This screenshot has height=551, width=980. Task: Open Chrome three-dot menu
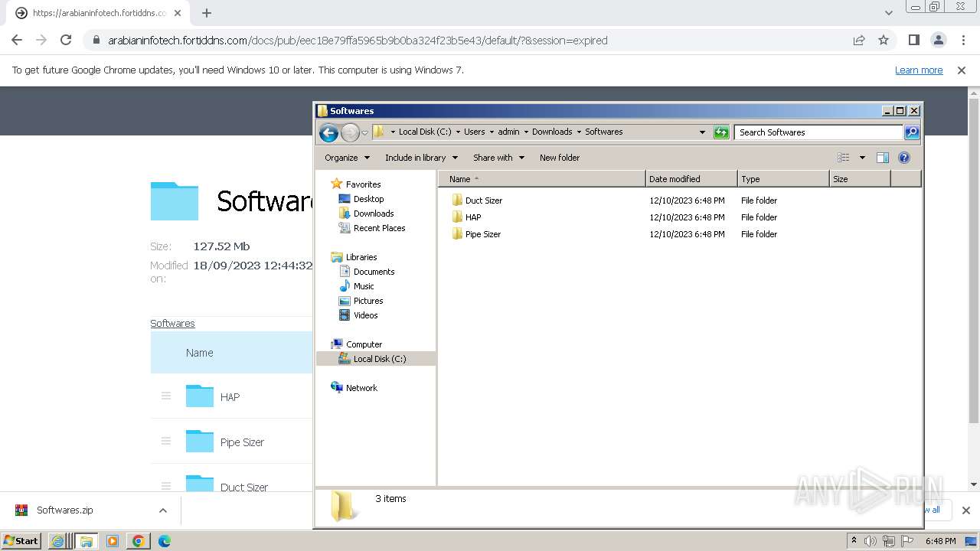(963, 41)
